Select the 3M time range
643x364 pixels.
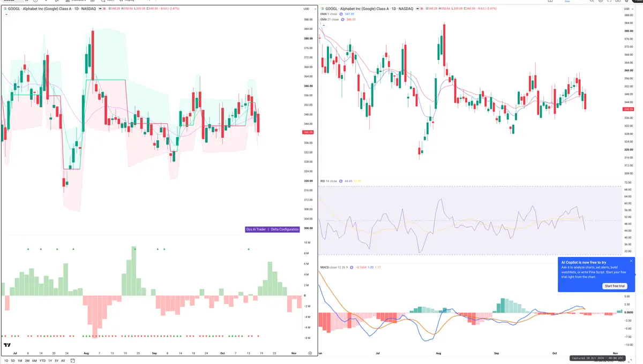pos(27,361)
